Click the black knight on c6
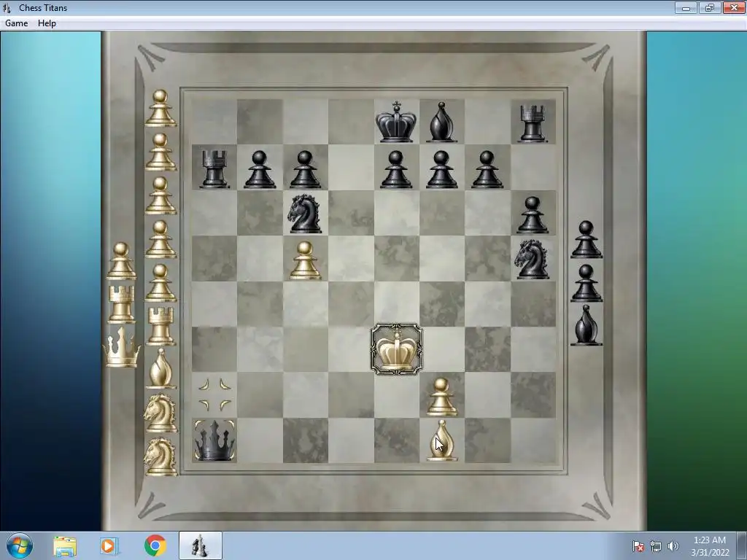The height and width of the screenshot is (560, 747). click(305, 214)
